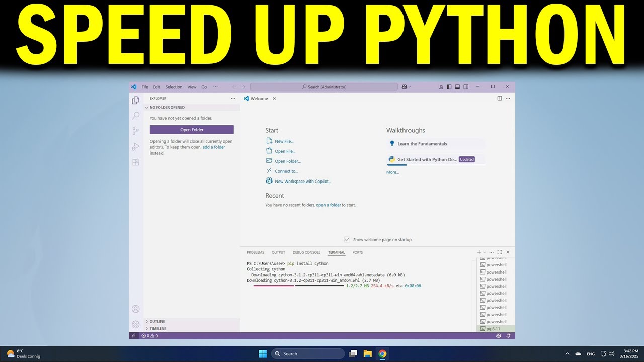
Task: Open the overflow menu after Go
Action: pos(215,87)
